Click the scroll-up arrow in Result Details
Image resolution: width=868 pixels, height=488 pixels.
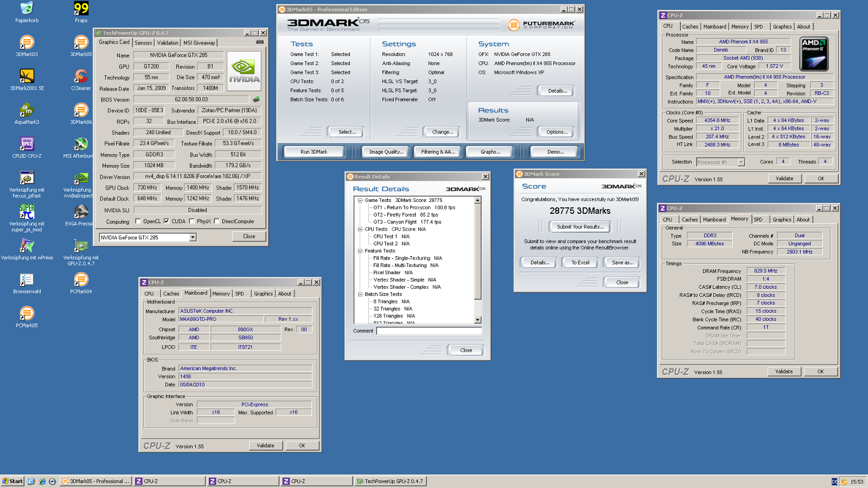[478, 201]
